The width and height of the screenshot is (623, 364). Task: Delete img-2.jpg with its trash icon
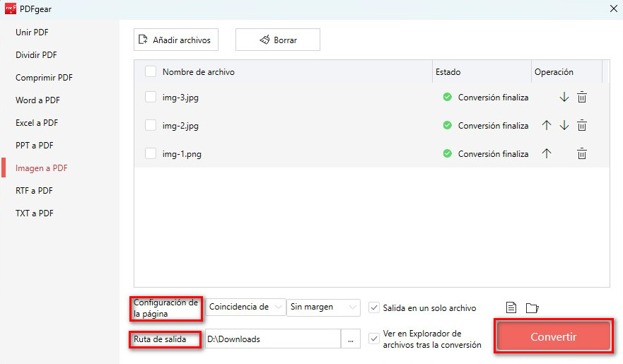pyautogui.click(x=582, y=125)
